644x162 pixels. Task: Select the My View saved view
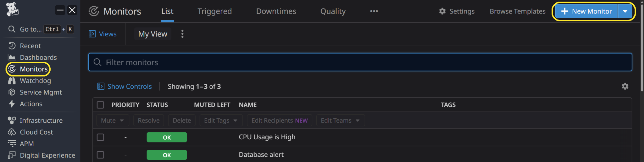click(153, 34)
